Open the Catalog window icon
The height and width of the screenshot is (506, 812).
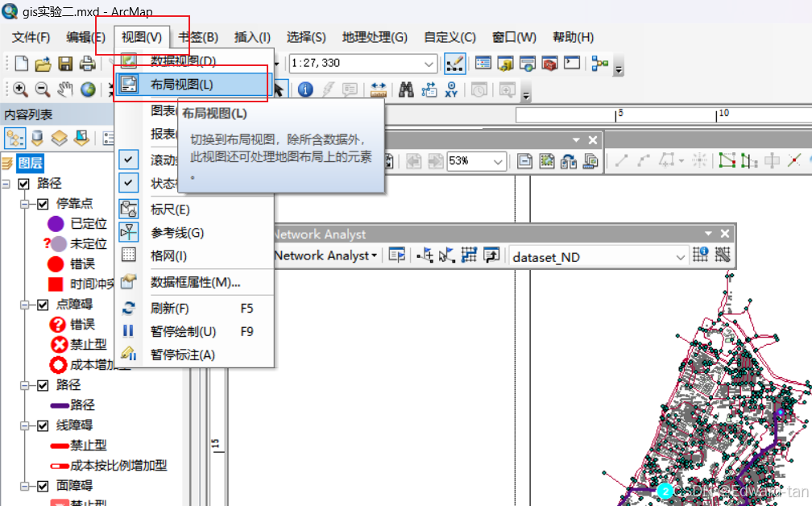pos(505,63)
